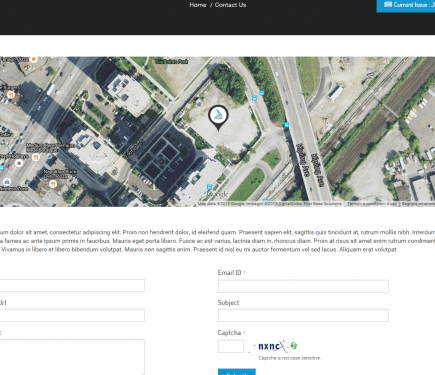This screenshot has height=375, width=435.
Task: Click inside the large message textarea
Action: coord(72,357)
